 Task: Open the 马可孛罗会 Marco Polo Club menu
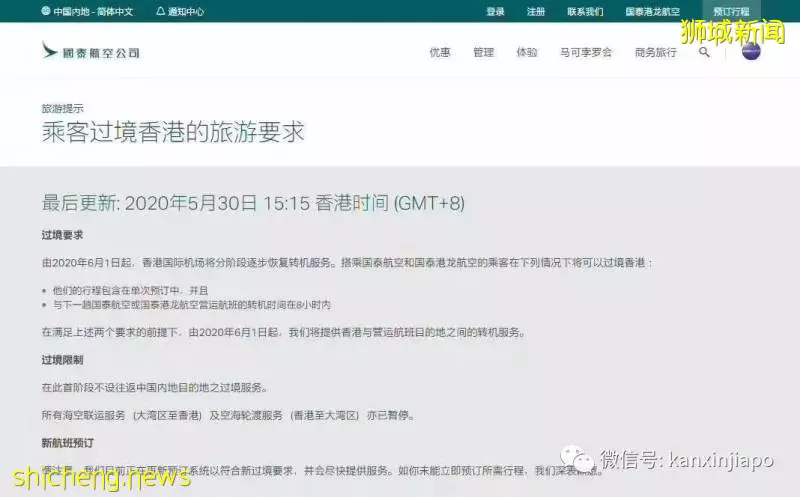[x=586, y=52]
